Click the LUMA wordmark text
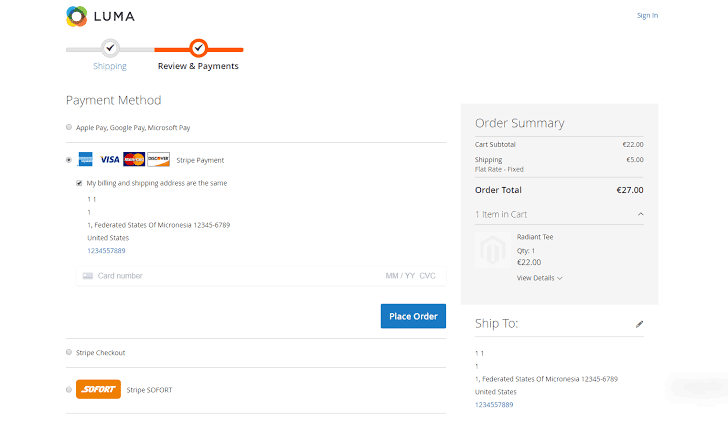This screenshot has width=728, height=421. point(114,17)
